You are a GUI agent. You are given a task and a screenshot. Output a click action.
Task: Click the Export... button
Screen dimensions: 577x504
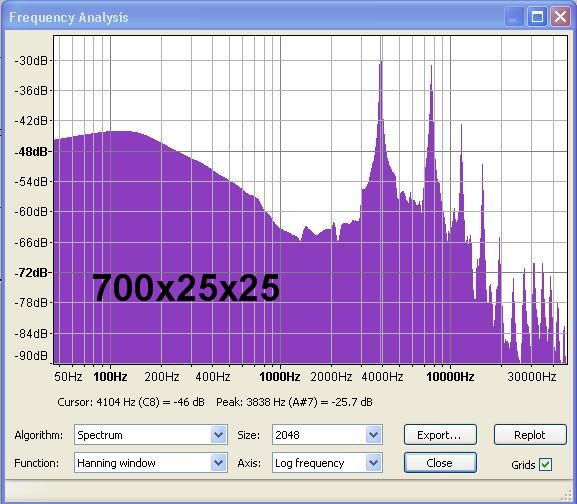pyautogui.click(x=440, y=435)
